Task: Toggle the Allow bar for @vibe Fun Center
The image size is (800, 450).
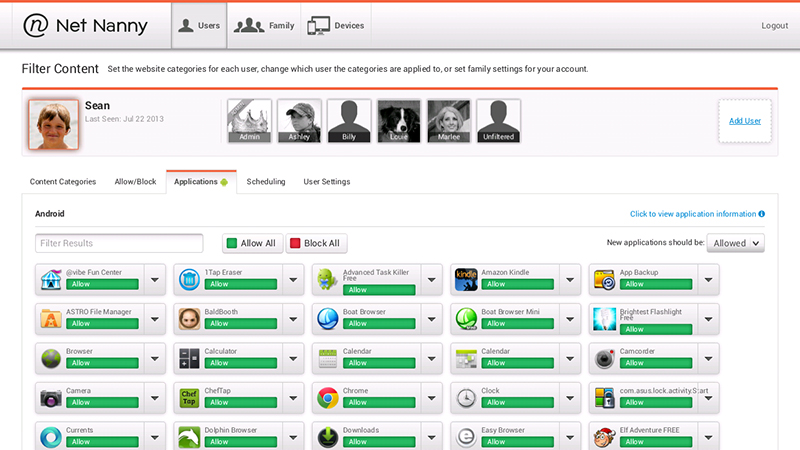Action: tap(102, 284)
